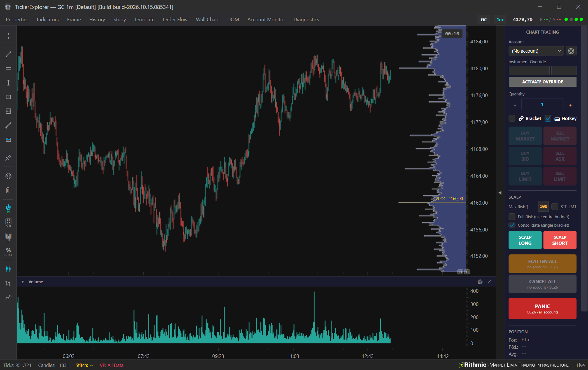Image resolution: width=588 pixels, height=370 pixels.
Task: Click the red PANIC button
Action: 542,309
